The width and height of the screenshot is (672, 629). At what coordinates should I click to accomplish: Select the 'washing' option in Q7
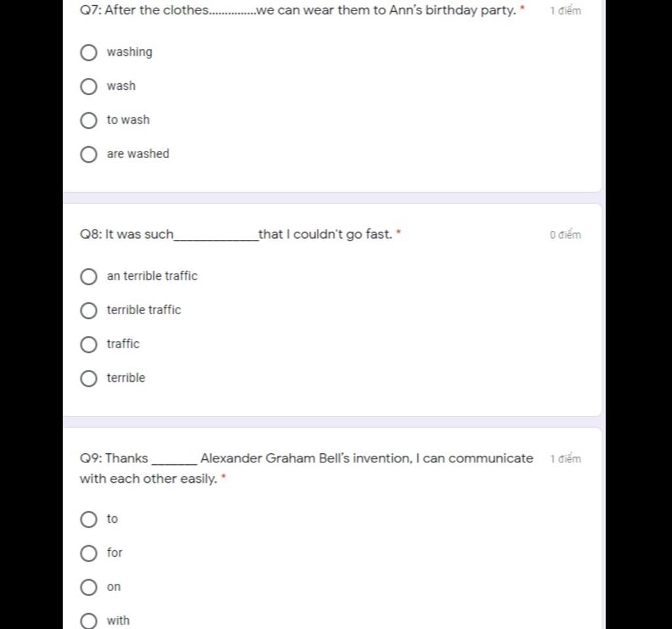pyautogui.click(x=89, y=52)
